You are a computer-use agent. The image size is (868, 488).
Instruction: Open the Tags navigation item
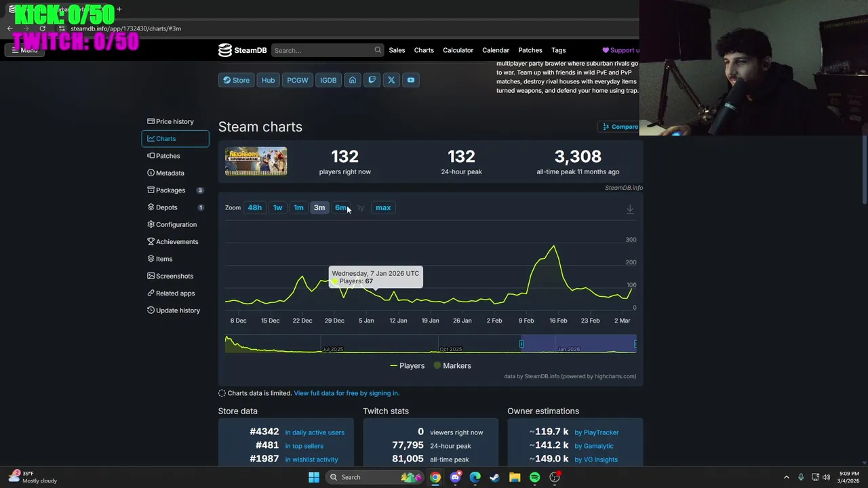pos(559,50)
